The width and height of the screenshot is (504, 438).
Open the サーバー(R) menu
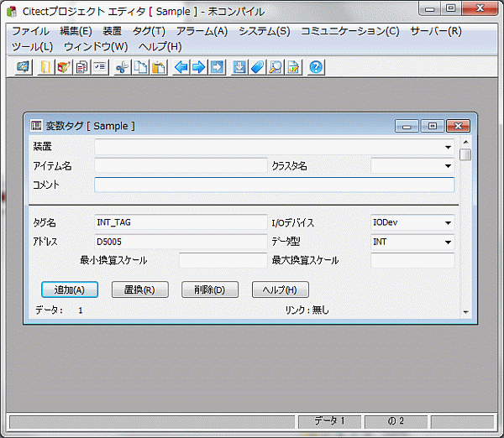click(436, 31)
